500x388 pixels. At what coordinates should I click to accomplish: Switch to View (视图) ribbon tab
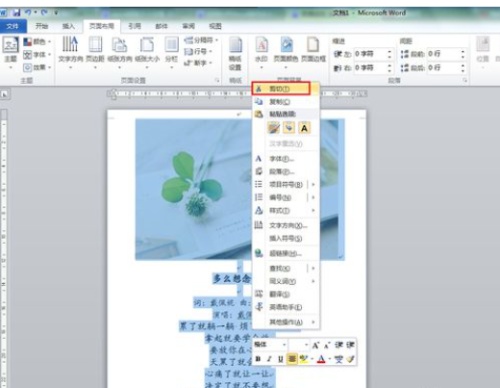(x=215, y=26)
